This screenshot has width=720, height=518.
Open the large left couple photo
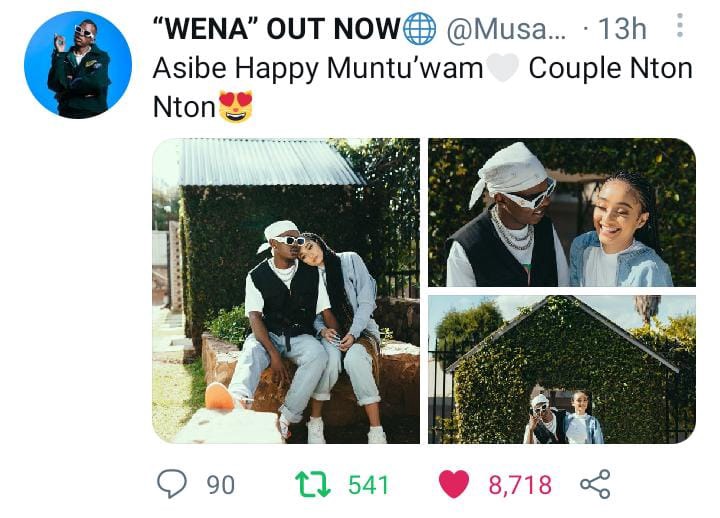[286, 291]
